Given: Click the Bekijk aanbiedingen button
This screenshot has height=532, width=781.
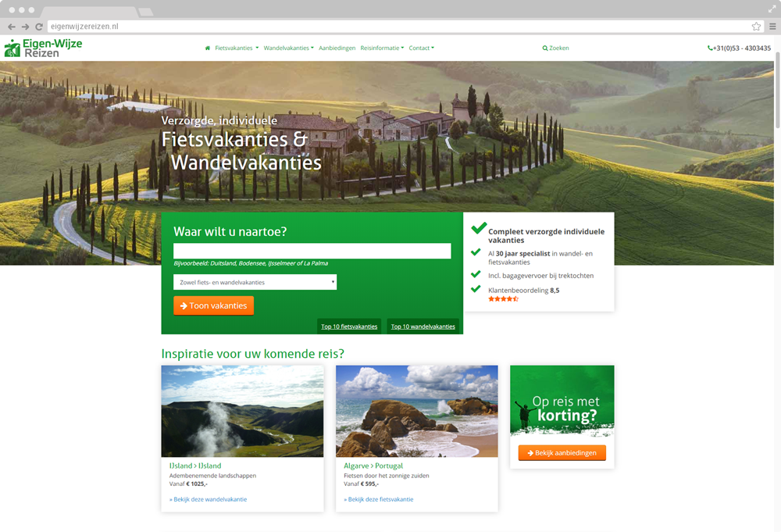Looking at the screenshot, I should 562,453.
